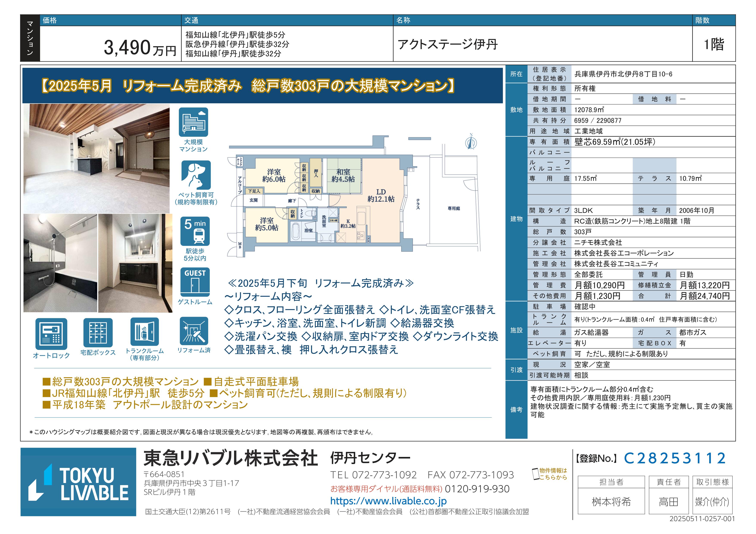
Task: Click the 3,490万円 price figure
Action: [x=140, y=48]
